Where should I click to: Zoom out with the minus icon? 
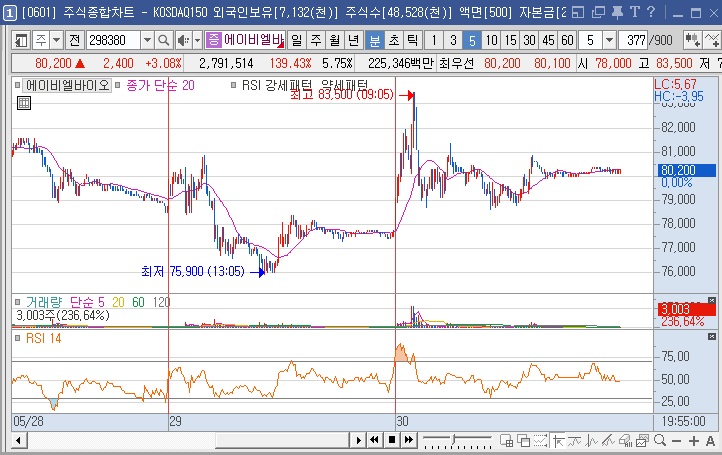click(676, 441)
